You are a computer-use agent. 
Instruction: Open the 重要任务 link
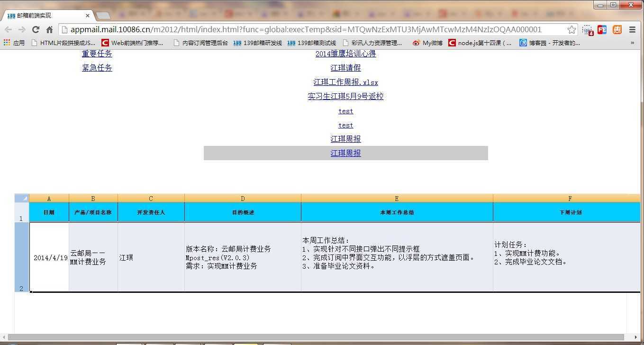(x=97, y=54)
